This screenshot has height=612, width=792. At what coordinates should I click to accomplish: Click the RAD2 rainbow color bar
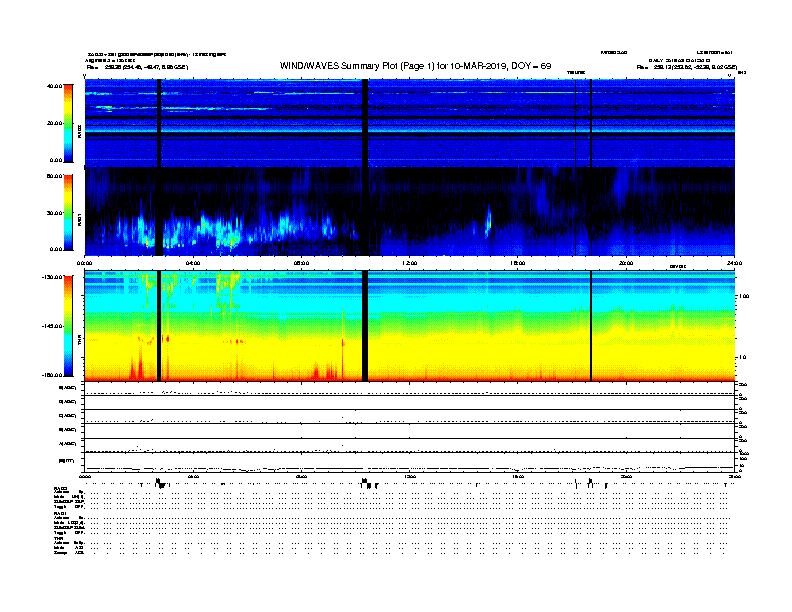click(68, 123)
